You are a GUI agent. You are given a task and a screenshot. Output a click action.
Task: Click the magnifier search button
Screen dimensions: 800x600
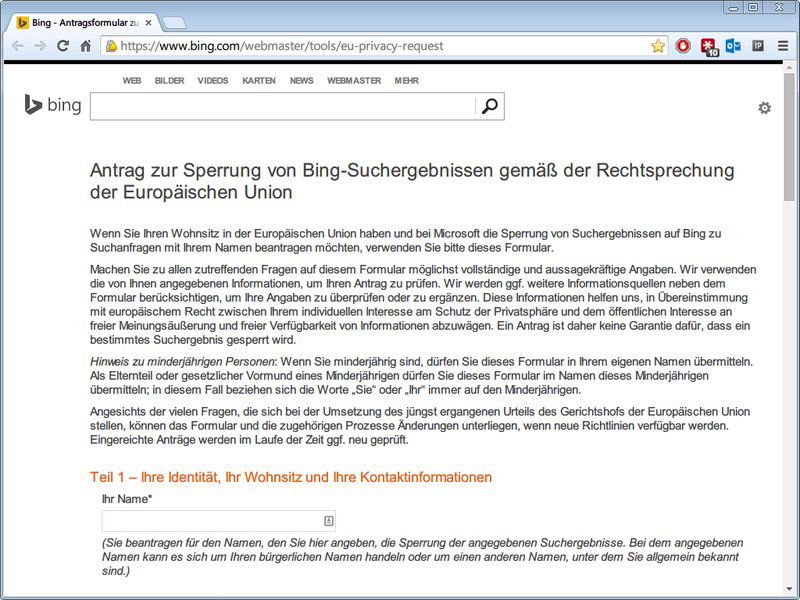click(x=490, y=106)
